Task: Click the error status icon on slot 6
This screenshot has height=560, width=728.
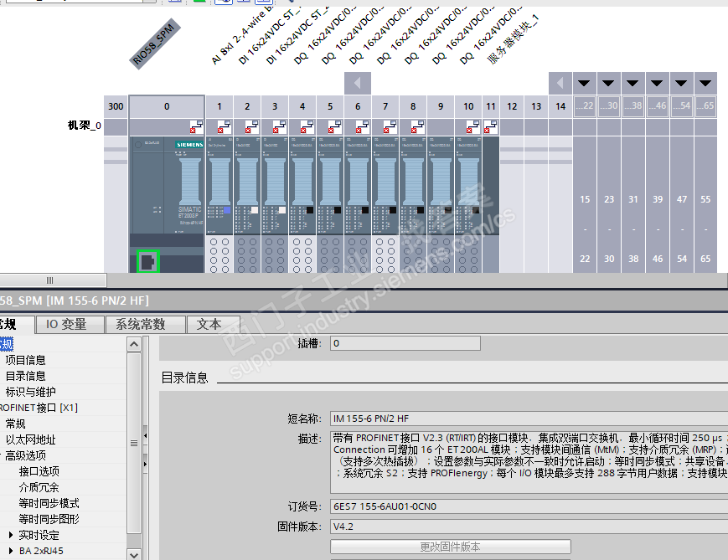Action: (363, 126)
